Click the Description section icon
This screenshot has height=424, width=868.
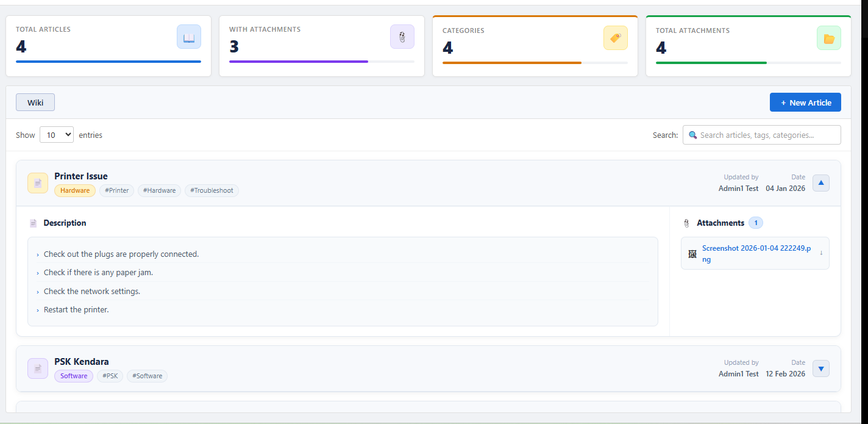tap(34, 223)
